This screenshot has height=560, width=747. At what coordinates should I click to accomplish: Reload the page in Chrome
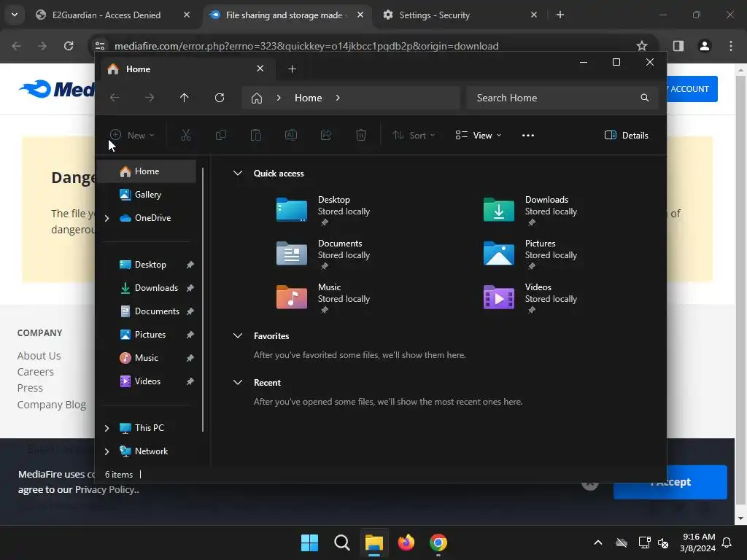click(x=69, y=46)
